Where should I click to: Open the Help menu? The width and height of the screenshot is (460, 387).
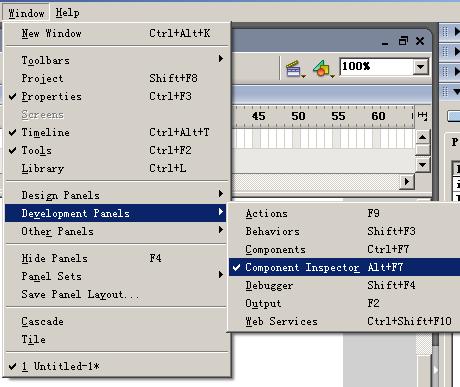coord(67,13)
